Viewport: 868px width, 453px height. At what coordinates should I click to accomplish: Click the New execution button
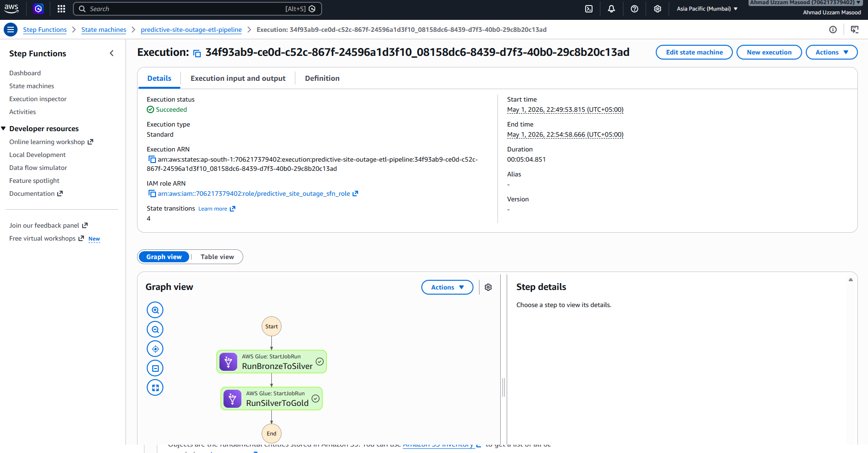[769, 52]
